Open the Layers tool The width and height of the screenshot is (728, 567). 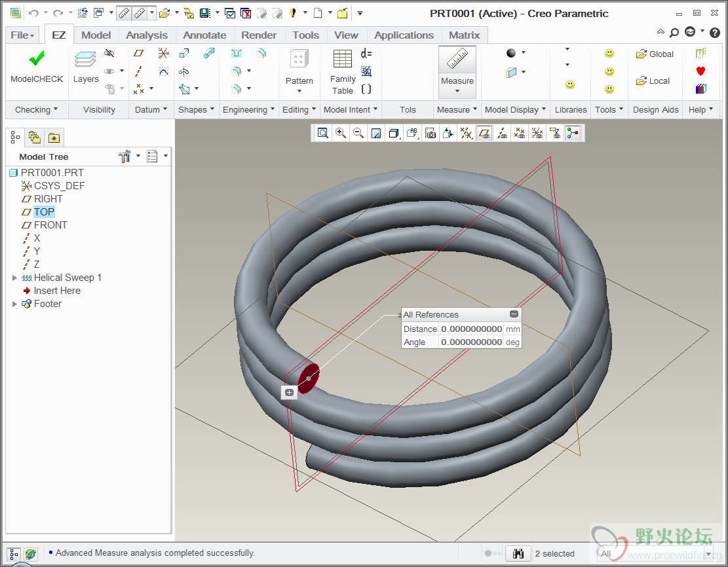coord(86,67)
